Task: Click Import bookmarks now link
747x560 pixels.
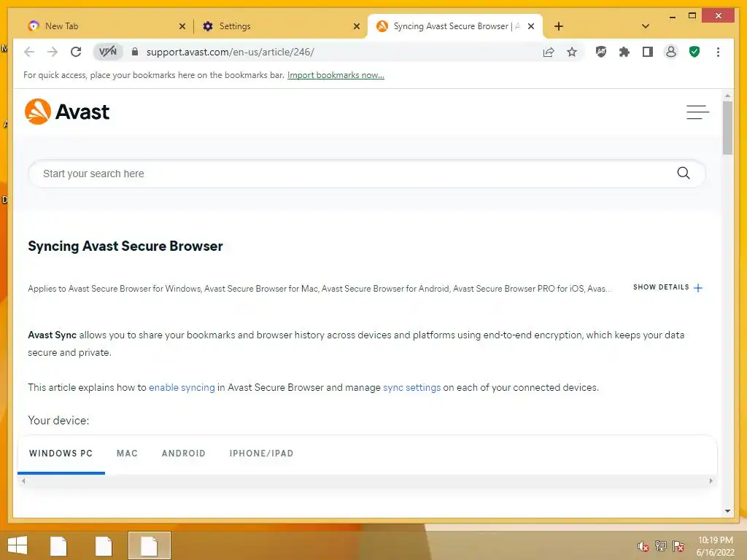Action: [336, 75]
